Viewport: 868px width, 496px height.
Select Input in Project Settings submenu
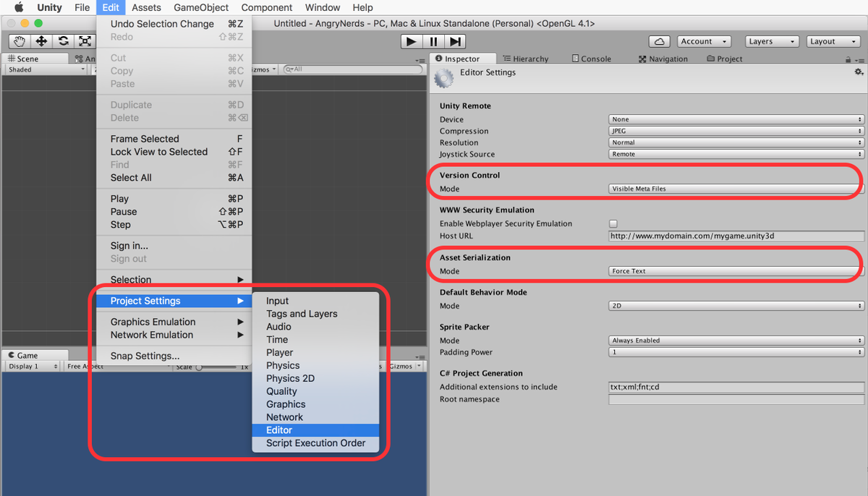pyautogui.click(x=315, y=301)
